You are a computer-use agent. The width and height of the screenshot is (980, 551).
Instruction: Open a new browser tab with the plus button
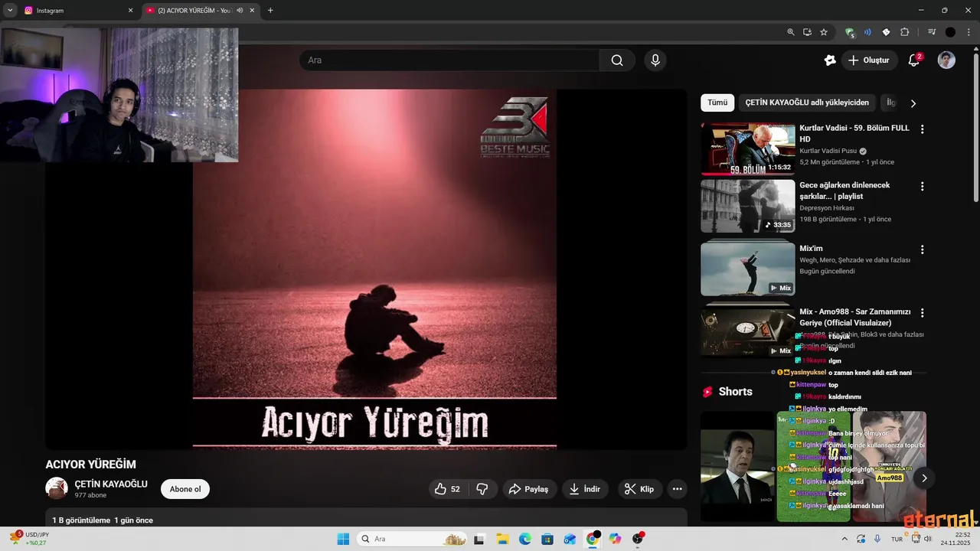(270, 10)
